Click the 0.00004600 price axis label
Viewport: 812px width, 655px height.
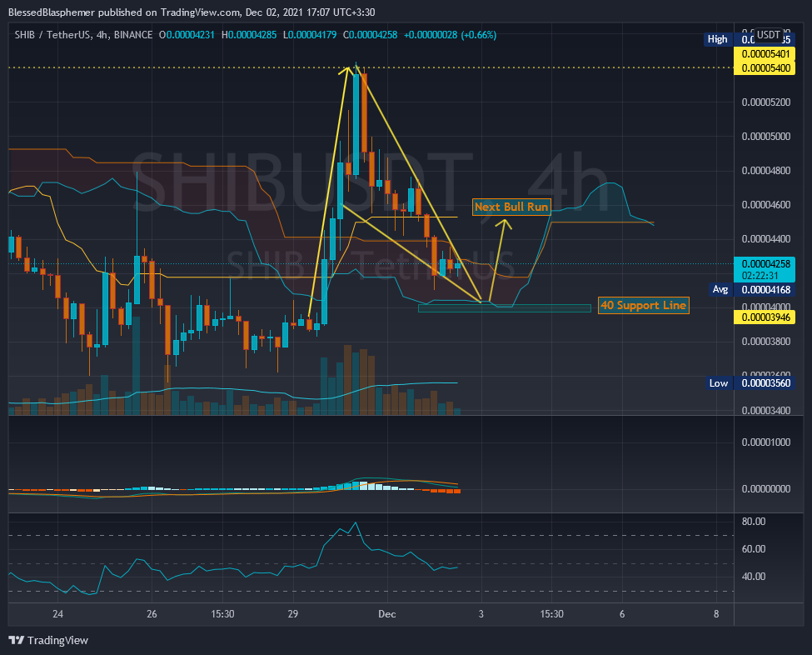pyautogui.click(x=766, y=205)
